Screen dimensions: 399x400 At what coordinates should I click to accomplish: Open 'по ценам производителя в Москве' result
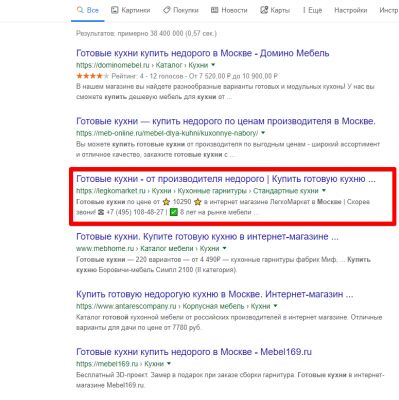[226, 121]
